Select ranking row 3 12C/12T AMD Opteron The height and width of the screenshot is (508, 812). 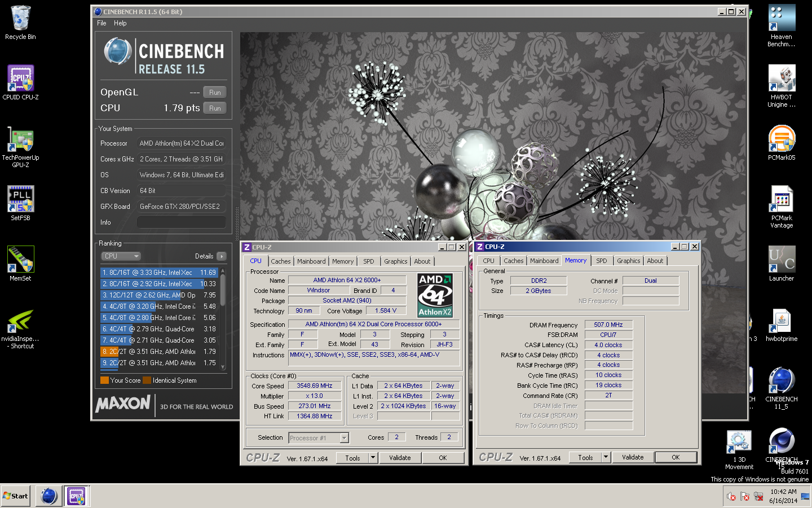(159, 295)
